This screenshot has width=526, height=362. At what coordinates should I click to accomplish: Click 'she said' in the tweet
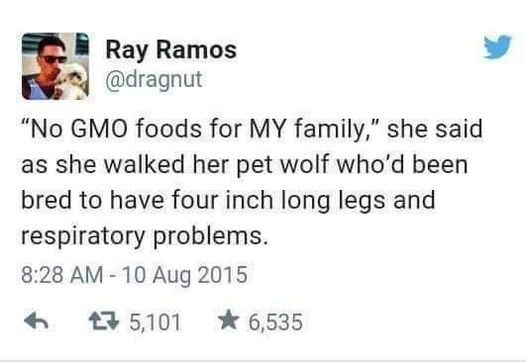point(435,129)
